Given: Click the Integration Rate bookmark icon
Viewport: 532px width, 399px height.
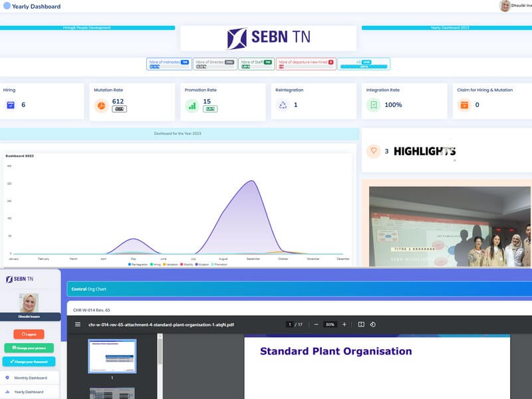Looking at the screenshot, I should [x=374, y=105].
